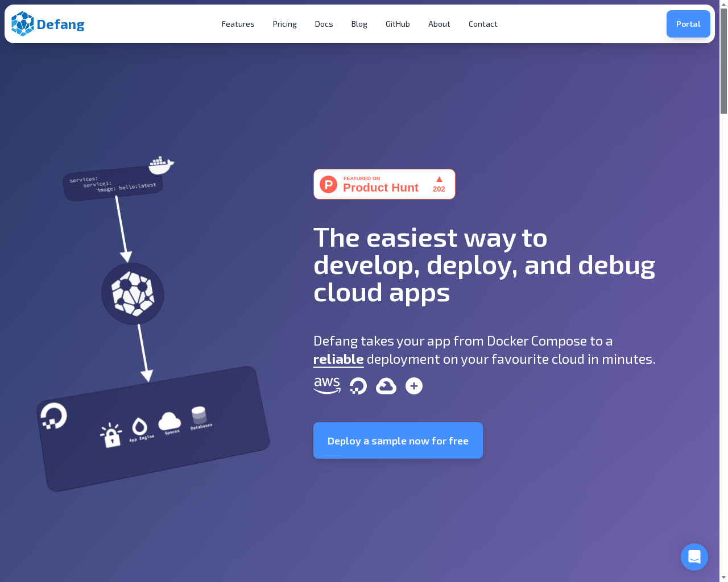The height and width of the screenshot is (582, 728).
Task: Click the Product Hunt upvote arrow
Action: point(439,179)
